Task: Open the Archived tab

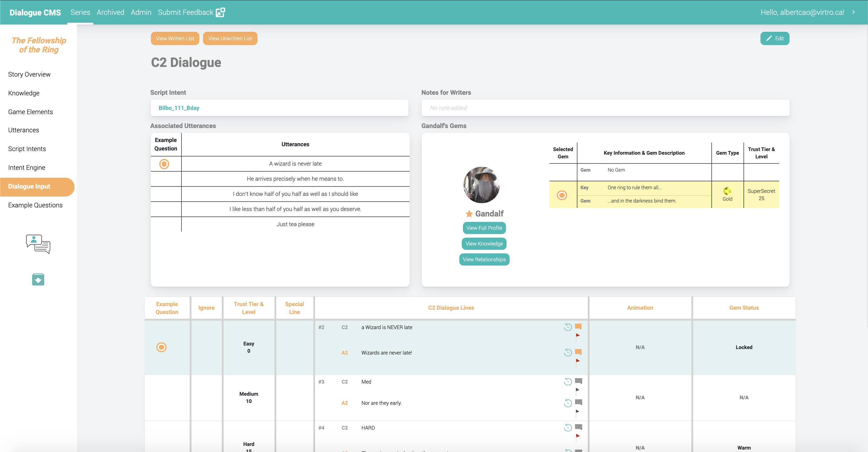Action: tap(111, 12)
